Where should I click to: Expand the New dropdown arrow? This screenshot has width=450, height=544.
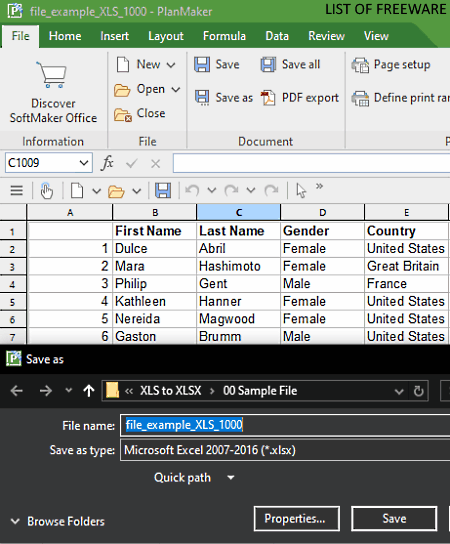(171, 65)
